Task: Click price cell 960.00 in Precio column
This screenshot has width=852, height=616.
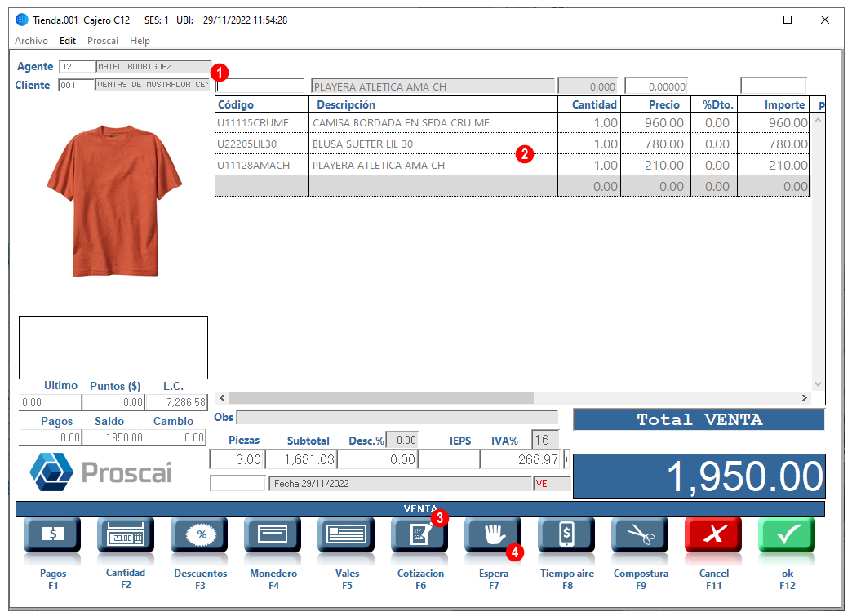Action: [x=664, y=122]
